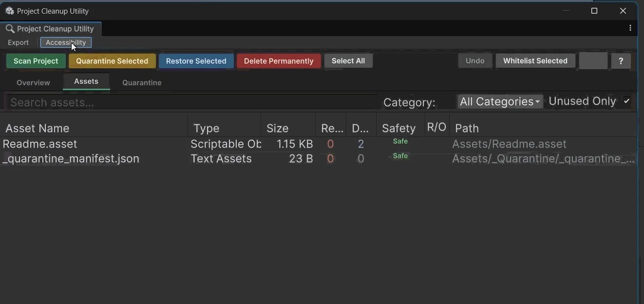The width and height of the screenshot is (644, 304).
Task: Sort by the Re... column header
Action: click(x=331, y=128)
